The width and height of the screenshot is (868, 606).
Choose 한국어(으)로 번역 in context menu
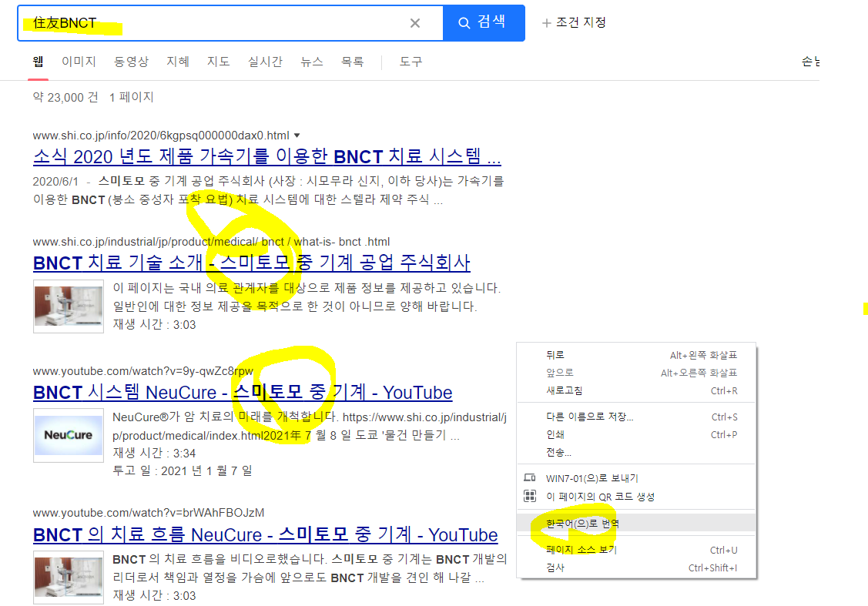pyautogui.click(x=637, y=523)
